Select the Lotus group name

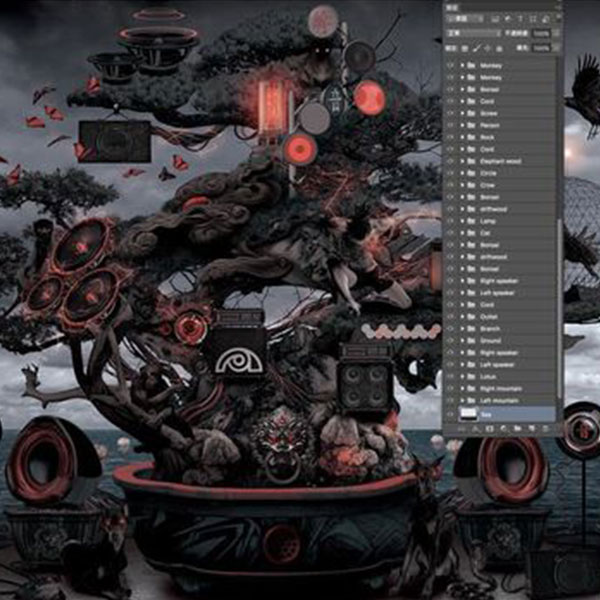(488, 377)
